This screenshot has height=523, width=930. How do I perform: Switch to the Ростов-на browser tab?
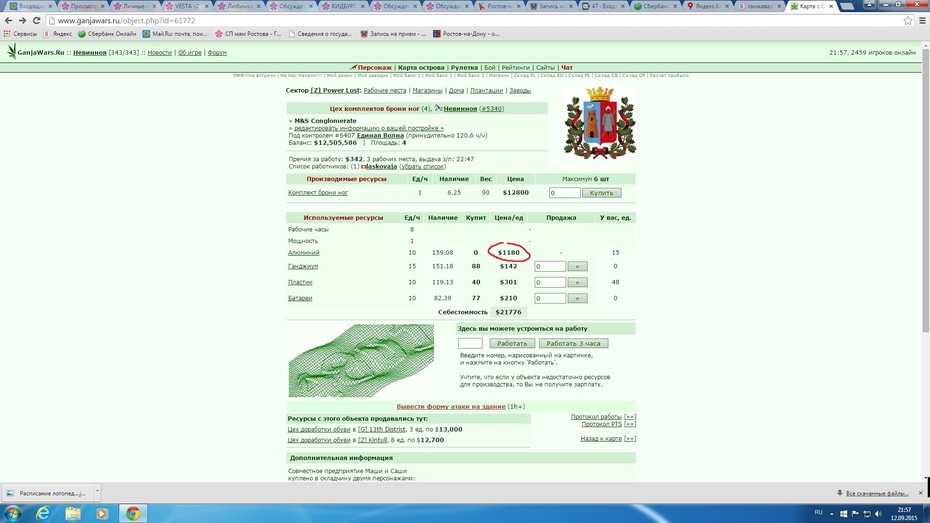point(499,6)
